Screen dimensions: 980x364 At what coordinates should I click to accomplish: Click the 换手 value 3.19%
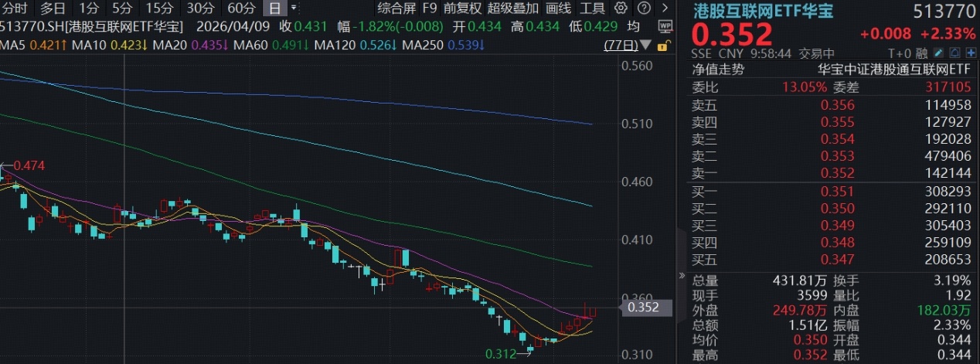952,280
